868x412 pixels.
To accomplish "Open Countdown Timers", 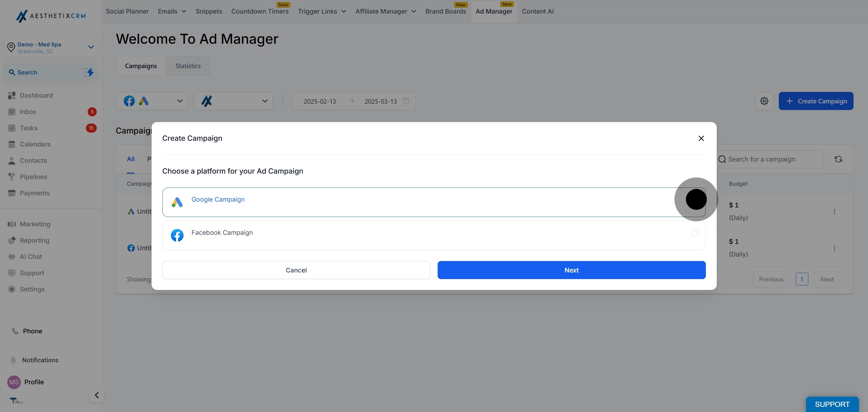I will click(x=260, y=11).
